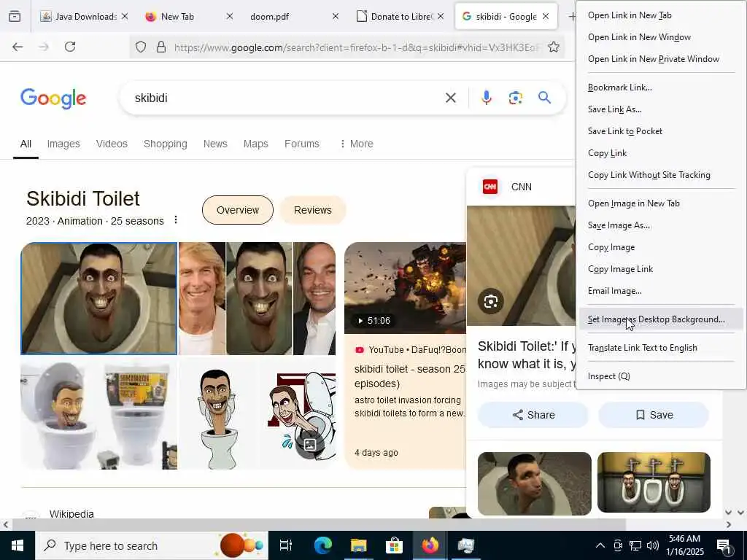The image size is (747, 560).
Task: Click the Save button in image panel
Action: pos(654,415)
